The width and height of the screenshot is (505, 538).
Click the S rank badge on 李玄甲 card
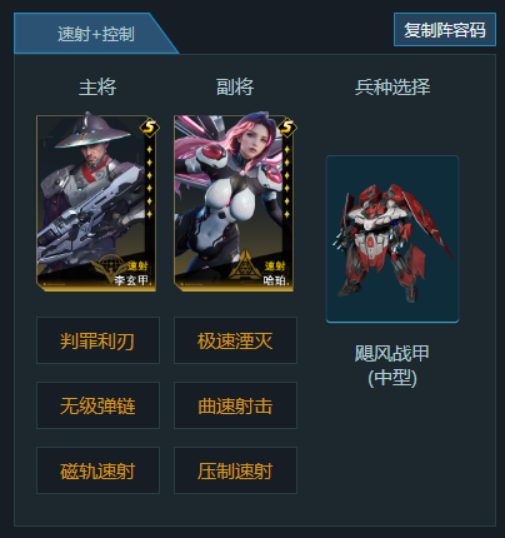[150, 128]
